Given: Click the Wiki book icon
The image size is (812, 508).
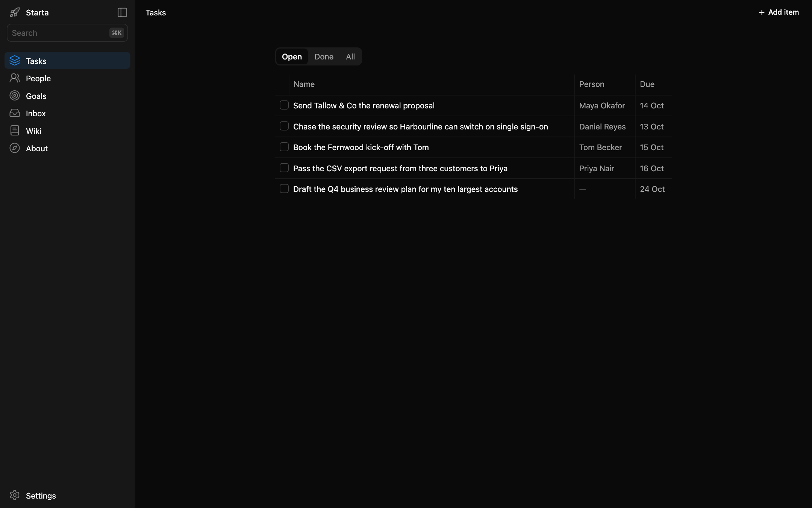Looking at the screenshot, I should pyautogui.click(x=15, y=131).
